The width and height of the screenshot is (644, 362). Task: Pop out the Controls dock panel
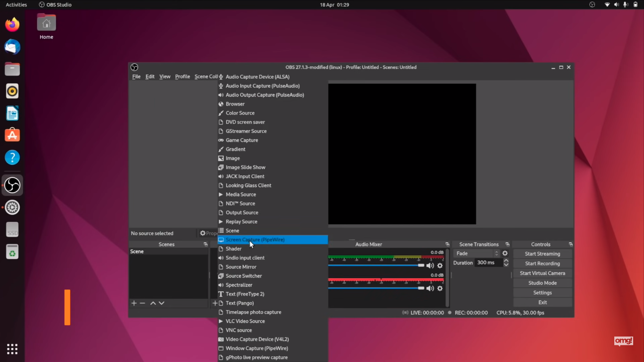(x=570, y=244)
